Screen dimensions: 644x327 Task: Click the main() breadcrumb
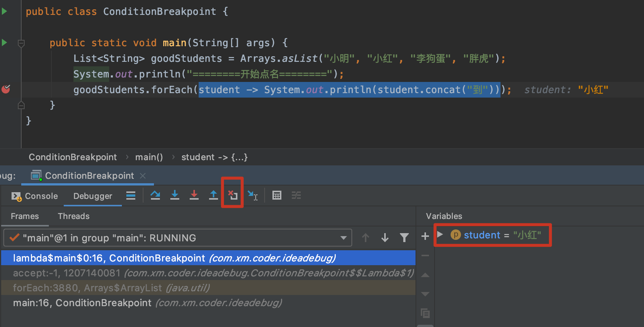[149, 157]
